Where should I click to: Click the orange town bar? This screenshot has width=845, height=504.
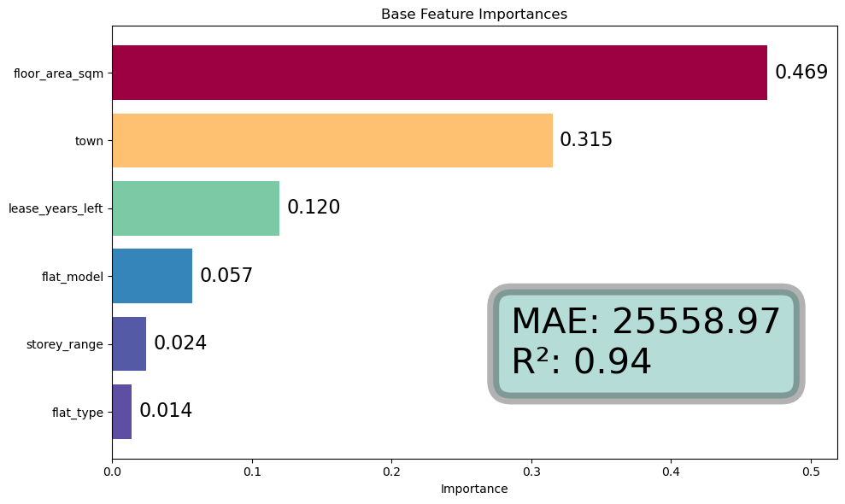332,140
